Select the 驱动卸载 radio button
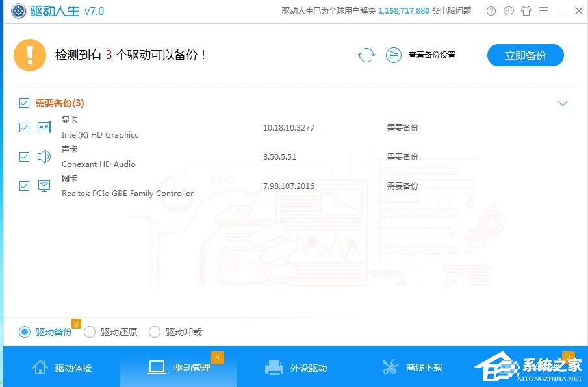588x387 pixels. pyautogui.click(x=155, y=331)
